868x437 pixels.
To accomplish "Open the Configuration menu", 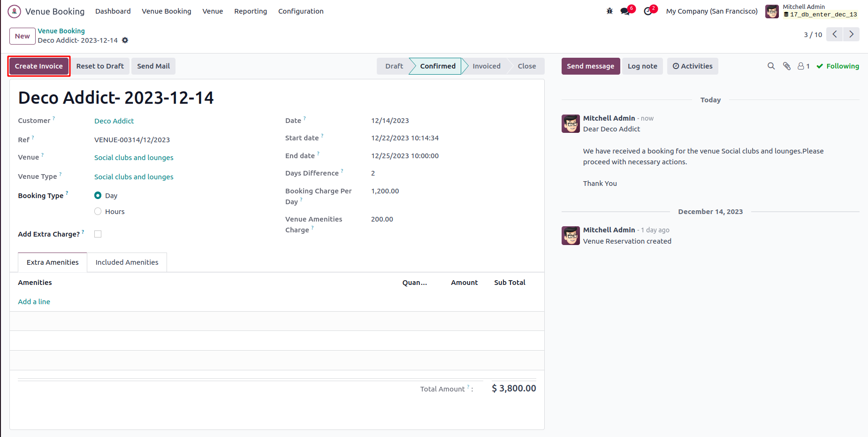I will pyautogui.click(x=301, y=11).
